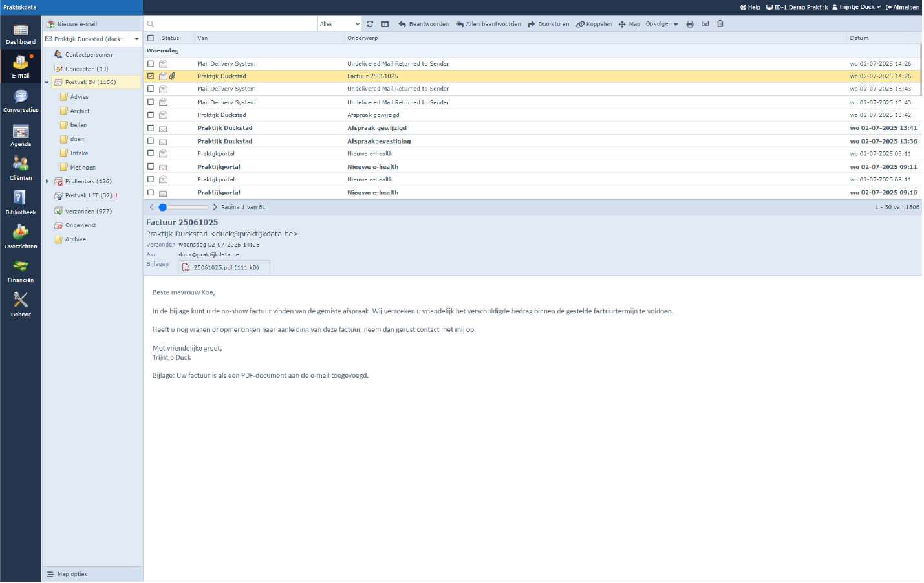924x583 pixels.
Task: Open attachment 25061025.pdf
Action: 224,268
